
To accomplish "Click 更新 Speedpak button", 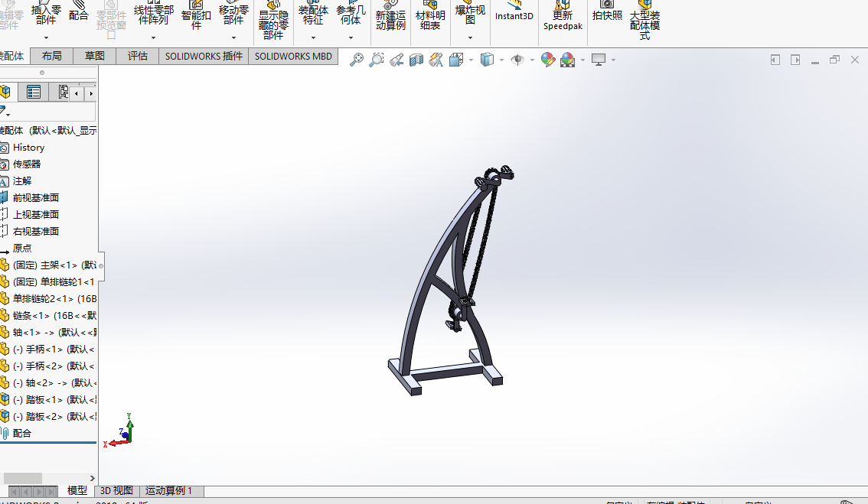I will pyautogui.click(x=563, y=15).
